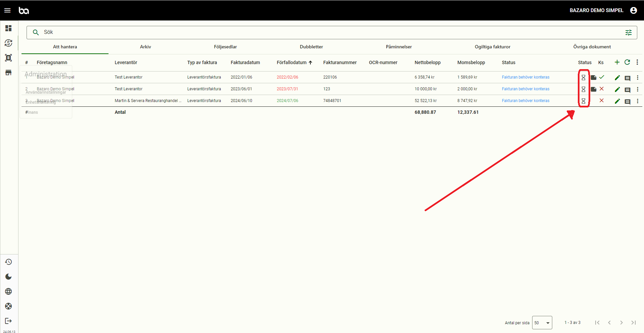
Task: Open more options for invoice 123
Action: [638, 89]
